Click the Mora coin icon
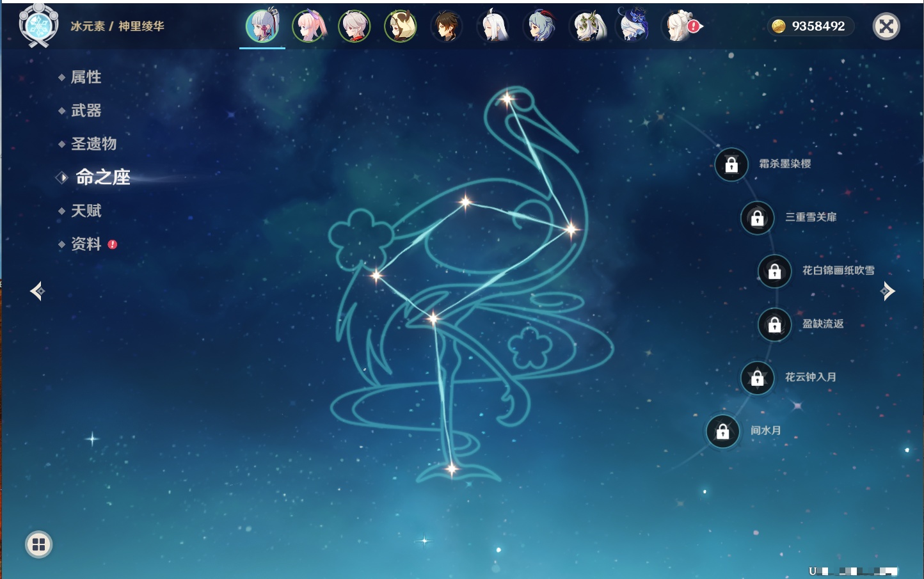 pyautogui.click(x=778, y=26)
